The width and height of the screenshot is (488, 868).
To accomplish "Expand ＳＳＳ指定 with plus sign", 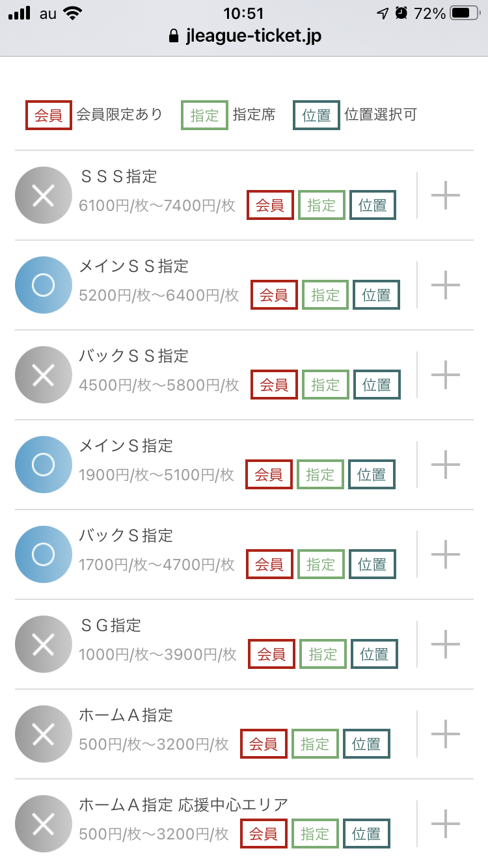I will pyautogui.click(x=446, y=195).
